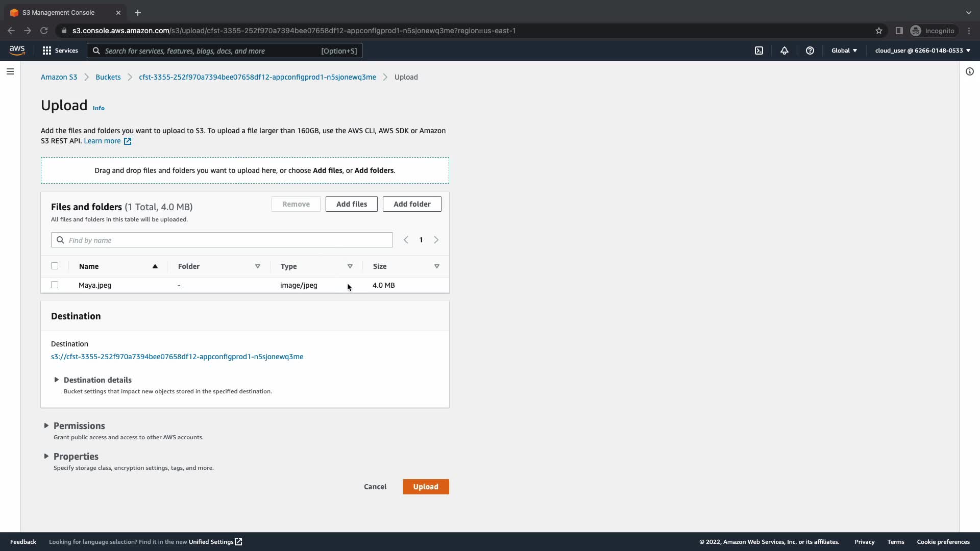Open the cloud_user account menu
The image size is (980, 551).
tap(922, 51)
